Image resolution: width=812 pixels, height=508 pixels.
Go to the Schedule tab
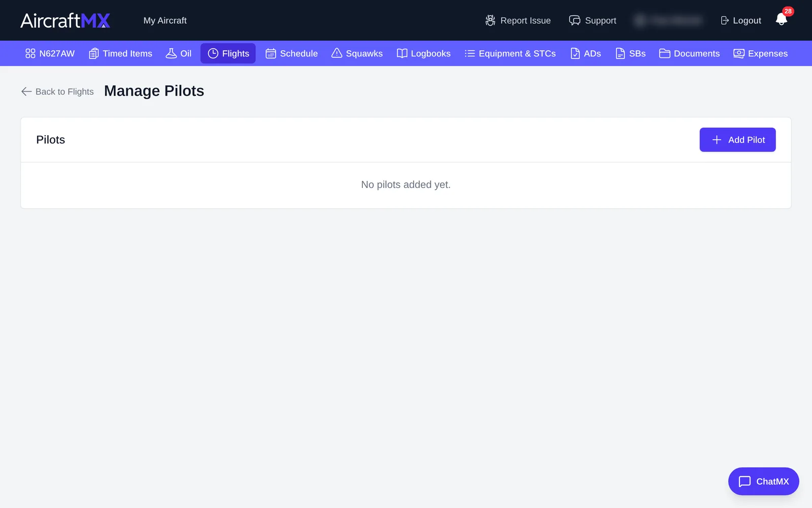click(x=292, y=53)
